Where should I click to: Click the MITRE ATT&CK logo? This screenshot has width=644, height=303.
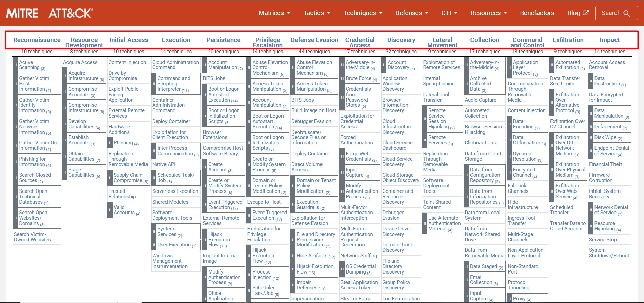(x=50, y=13)
